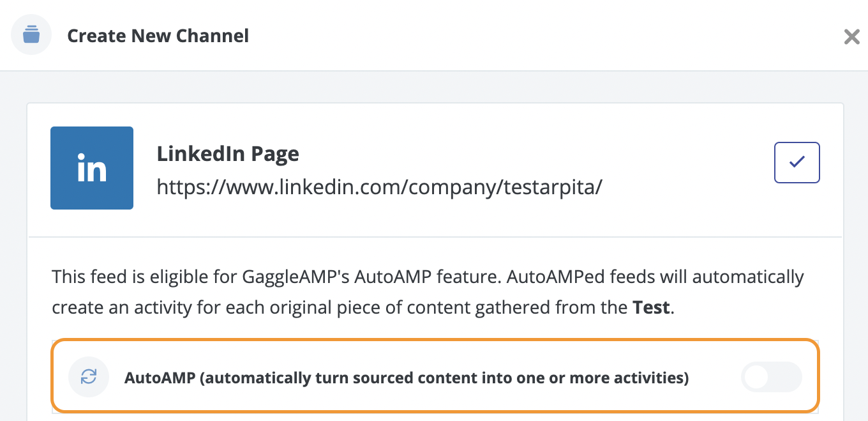The image size is (868, 421).
Task: Click the blue LinkedIn logo
Action: [x=92, y=168]
